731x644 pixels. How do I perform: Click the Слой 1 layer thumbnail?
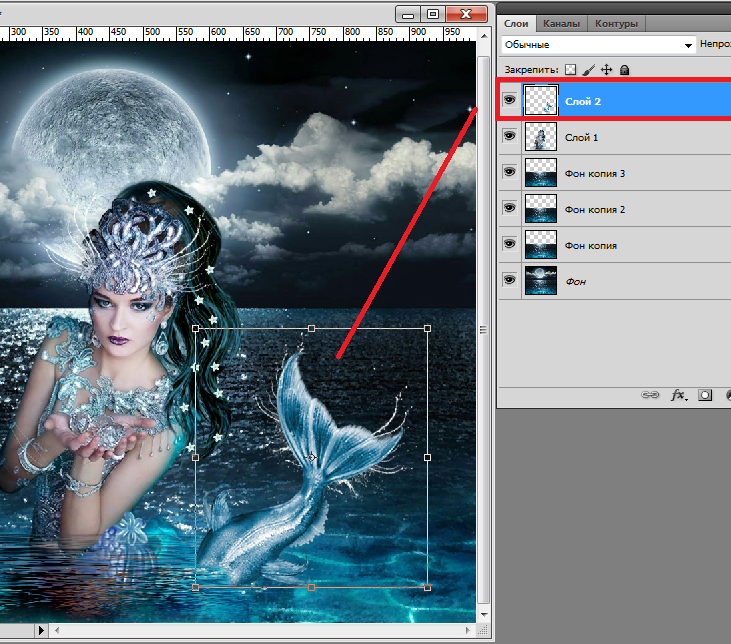point(540,137)
